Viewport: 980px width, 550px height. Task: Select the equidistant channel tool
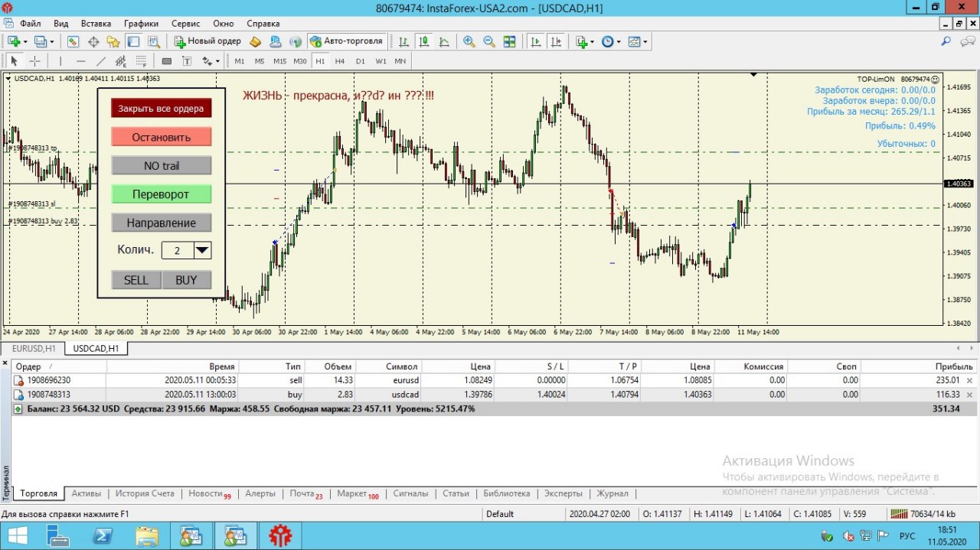click(121, 61)
